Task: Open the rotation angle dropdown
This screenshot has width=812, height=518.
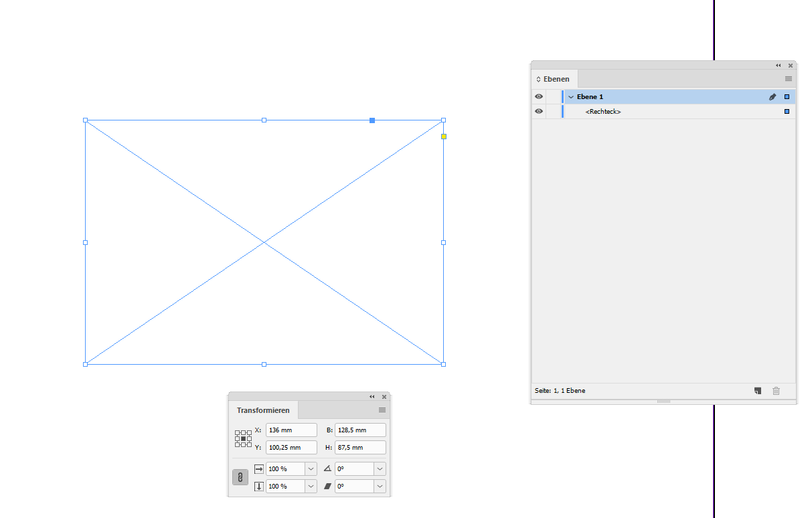Action: point(380,469)
